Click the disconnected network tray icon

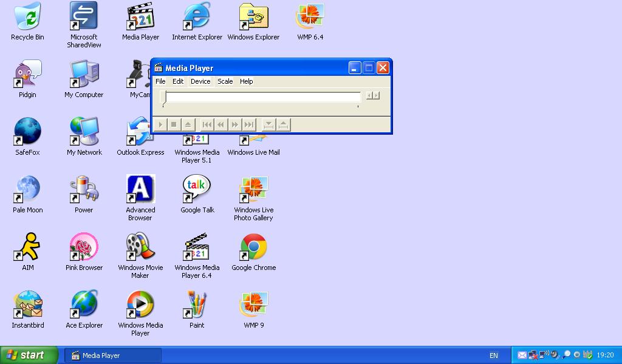533,355
